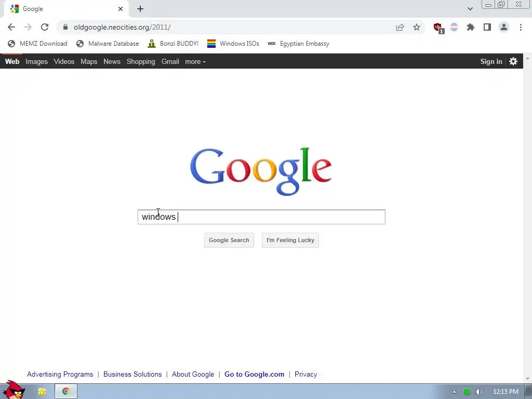Image resolution: width=532 pixels, height=399 pixels.
Task: Click the Show desktop strip on the taskbar
Action: (x=528, y=392)
